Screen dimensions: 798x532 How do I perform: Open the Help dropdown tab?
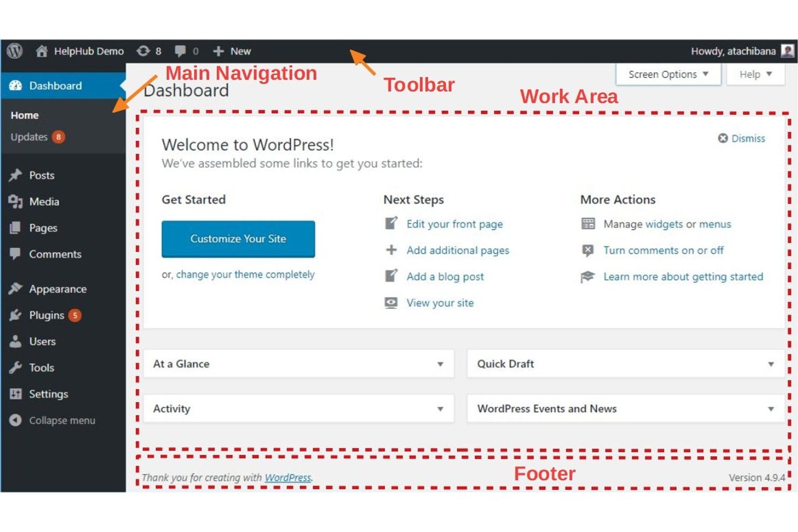(755, 74)
